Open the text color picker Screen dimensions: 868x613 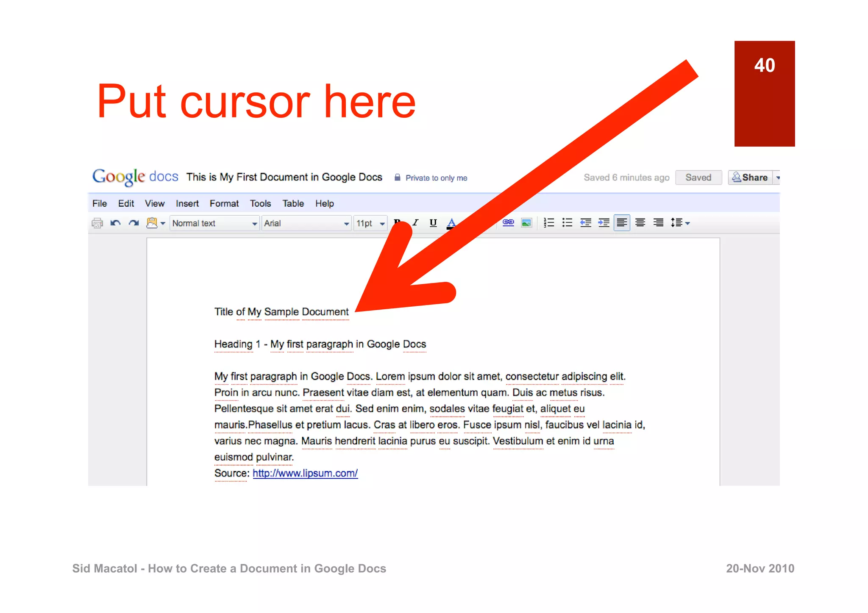[x=451, y=223]
